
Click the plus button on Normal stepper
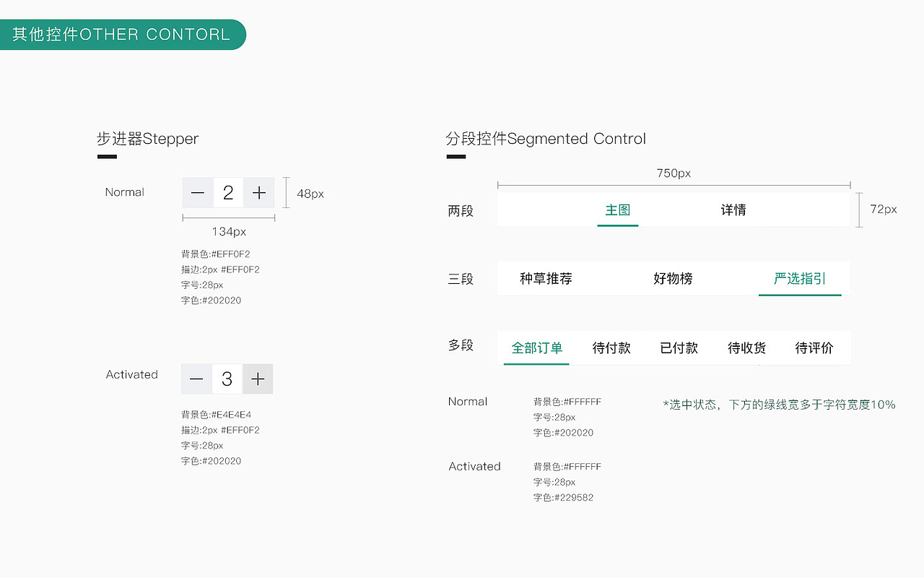coord(259,193)
